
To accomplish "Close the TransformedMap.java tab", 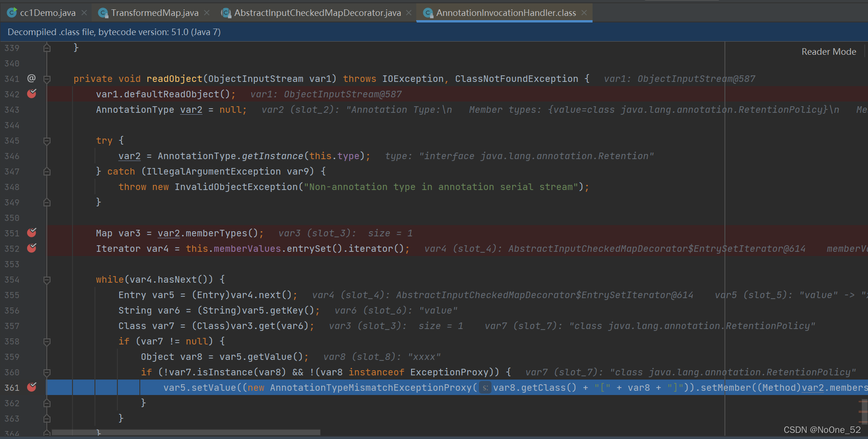I will coord(207,13).
